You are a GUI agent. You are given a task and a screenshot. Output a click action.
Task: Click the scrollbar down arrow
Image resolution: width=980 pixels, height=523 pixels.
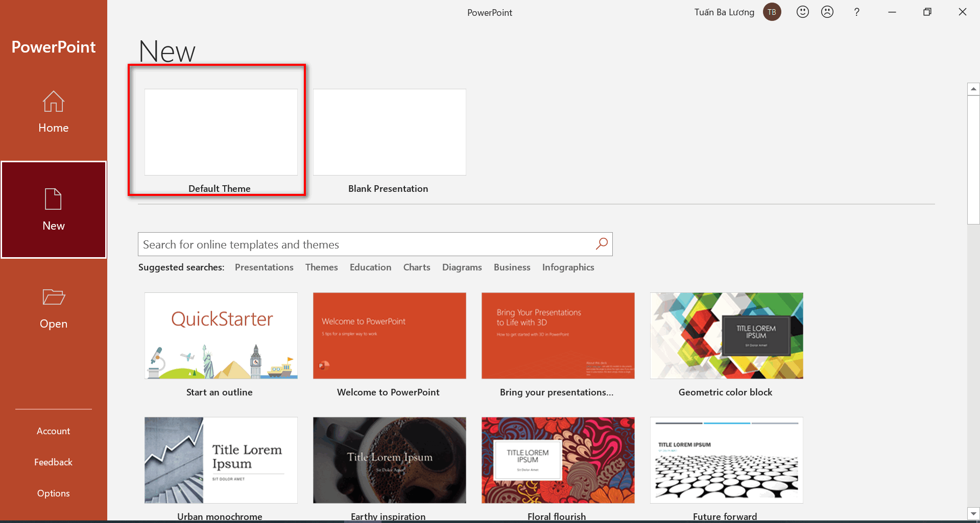click(973, 513)
